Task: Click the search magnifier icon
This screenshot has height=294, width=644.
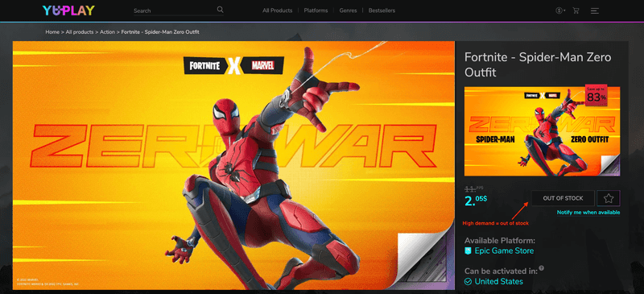Action: tap(220, 10)
